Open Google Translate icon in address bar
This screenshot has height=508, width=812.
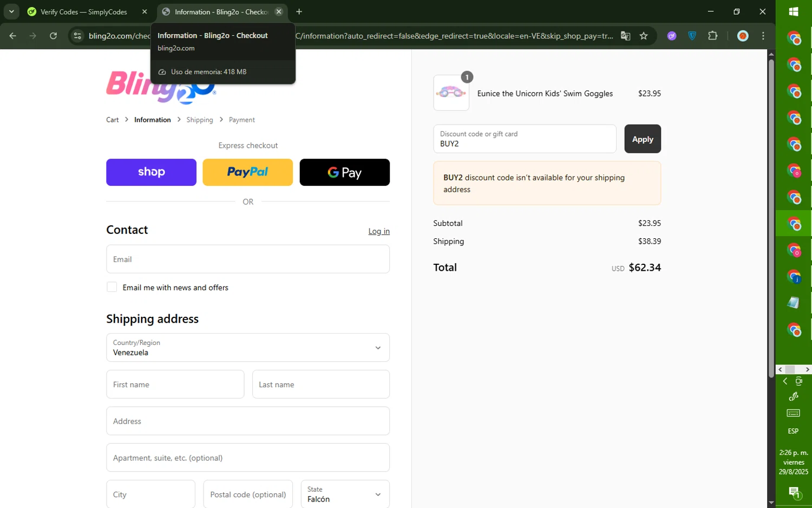pyautogui.click(x=625, y=36)
